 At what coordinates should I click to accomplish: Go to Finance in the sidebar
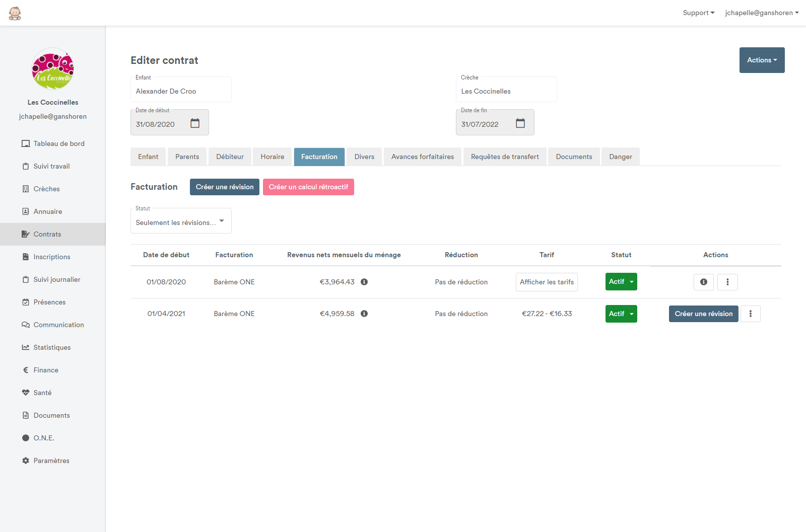point(46,370)
